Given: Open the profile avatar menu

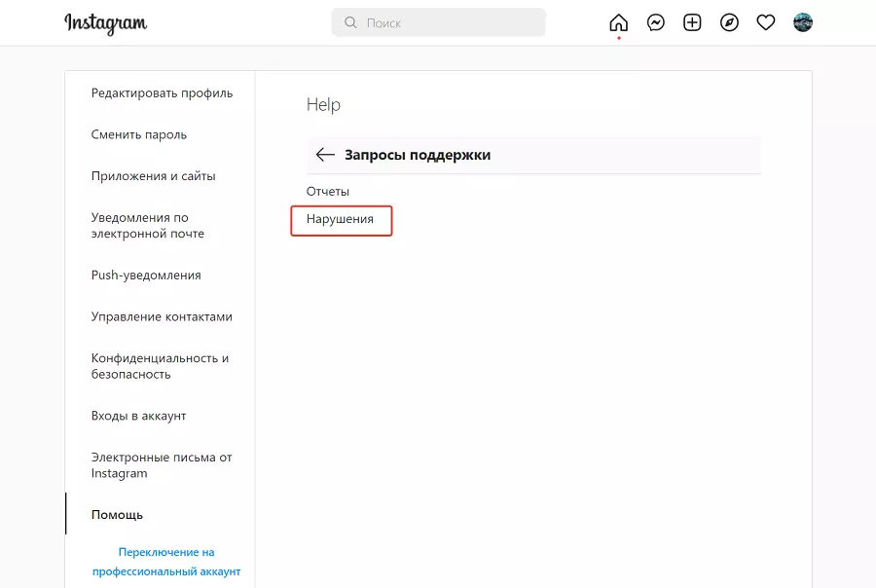Looking at the screenshot, I should [803, 22].
